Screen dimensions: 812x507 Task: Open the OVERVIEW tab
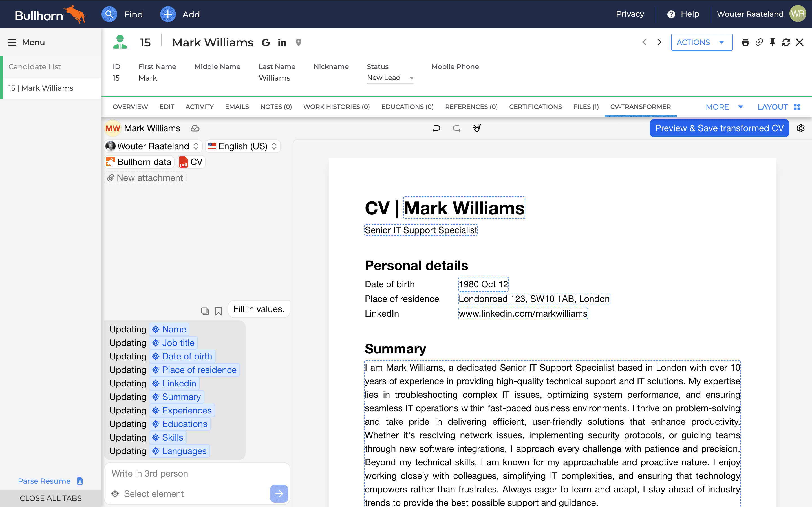130,107
